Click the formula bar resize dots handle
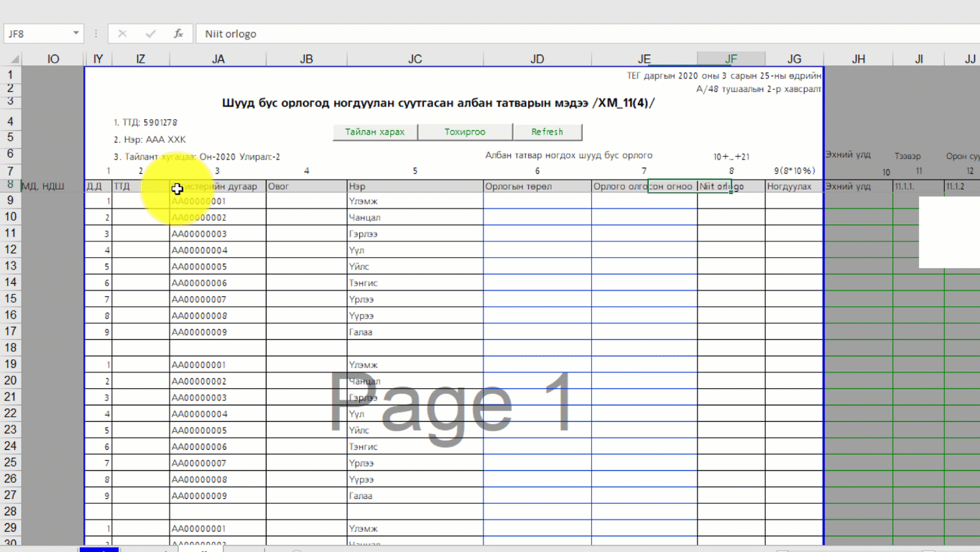The height and width of the screenshot is (552, 980). [x=96, y=34]
